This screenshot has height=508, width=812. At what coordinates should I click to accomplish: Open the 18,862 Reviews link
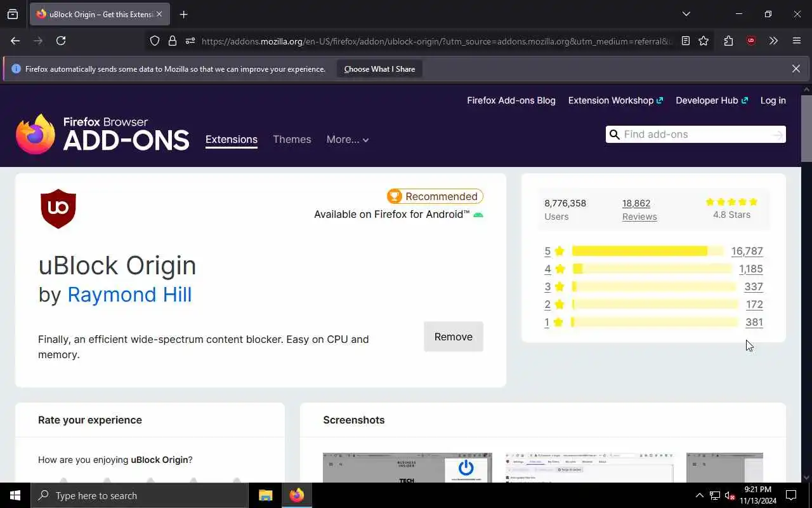[x=639, y=210]
